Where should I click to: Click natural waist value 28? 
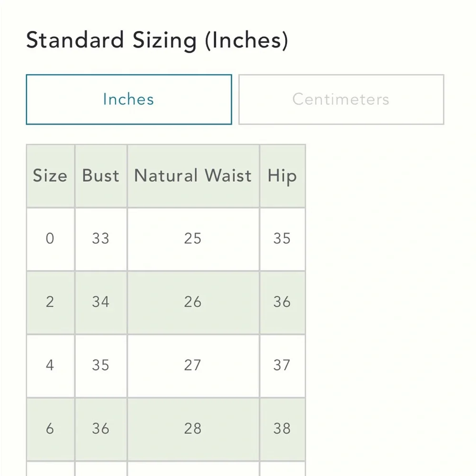[193, 428]
